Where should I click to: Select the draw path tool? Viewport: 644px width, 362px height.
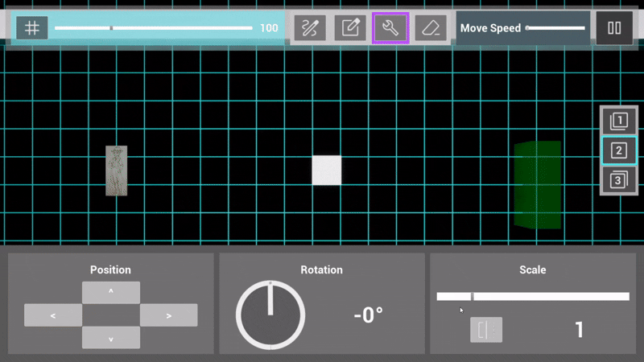(309, 28)
